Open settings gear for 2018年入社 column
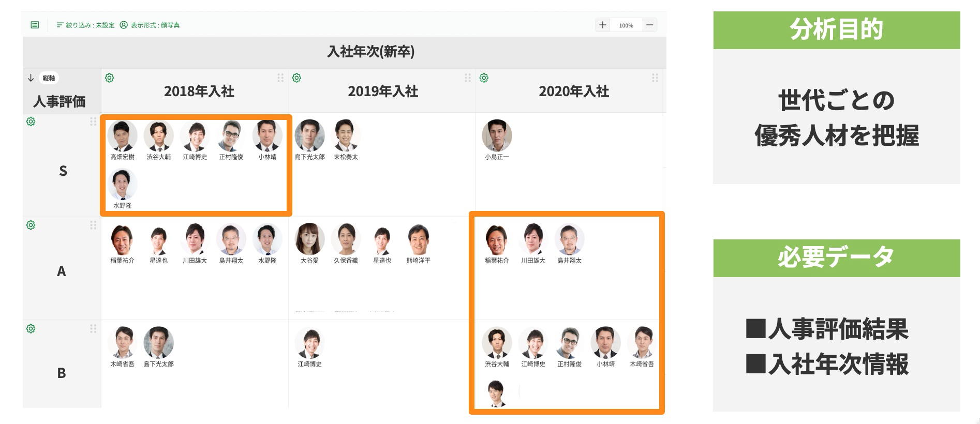The height and width of the screenshot is (424, 980). tap(109, 78)
